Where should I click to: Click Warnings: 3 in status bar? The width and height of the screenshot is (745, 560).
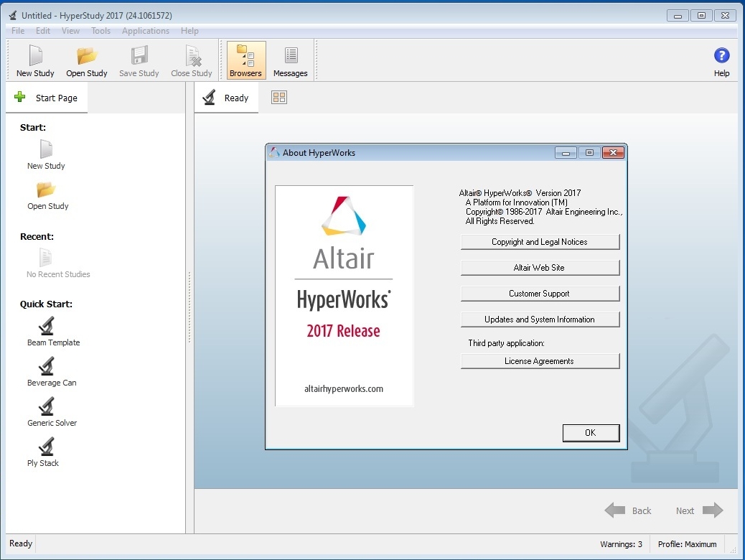[621, 544]
